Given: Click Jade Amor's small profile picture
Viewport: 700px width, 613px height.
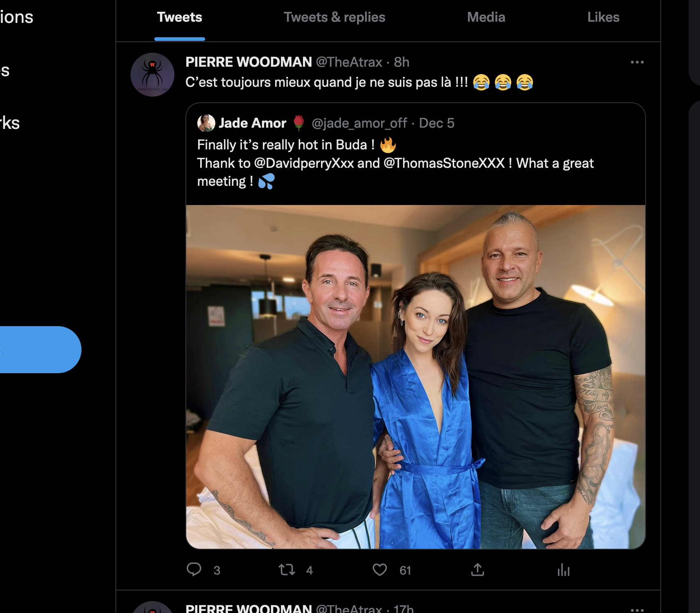Looking at the screenshot, I should click(206, 123).
